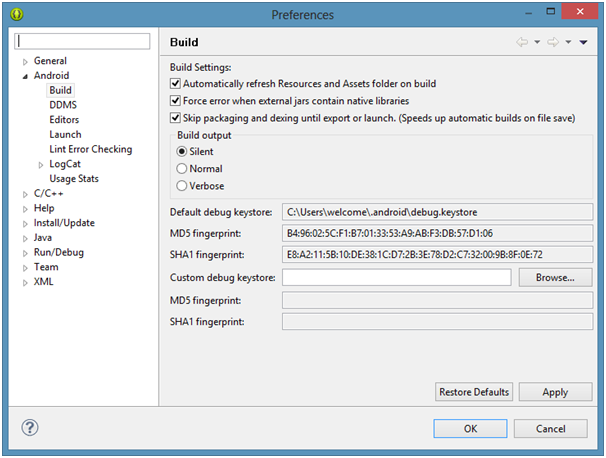Select the Normal build output radio
The image size is (606, 458).
[182, 169]
